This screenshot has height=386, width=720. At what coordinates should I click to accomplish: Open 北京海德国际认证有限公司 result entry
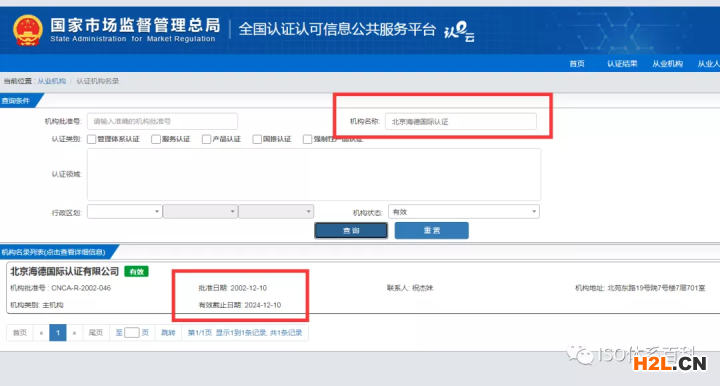[x=64, y=271]
